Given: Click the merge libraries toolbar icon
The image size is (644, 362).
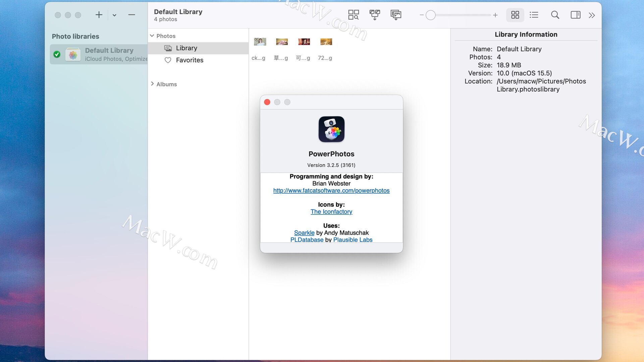Looking at the screenshot, I should pyautogui.click(x=375, y=15).
